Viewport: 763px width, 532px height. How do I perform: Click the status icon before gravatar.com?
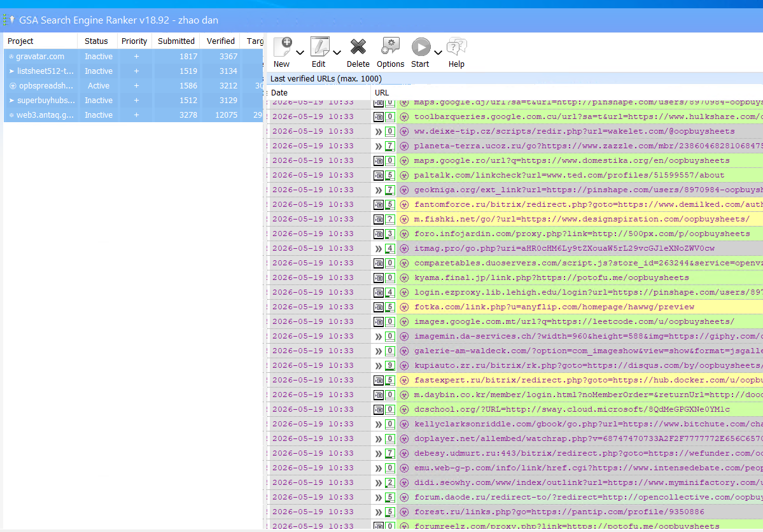point(11,57)
